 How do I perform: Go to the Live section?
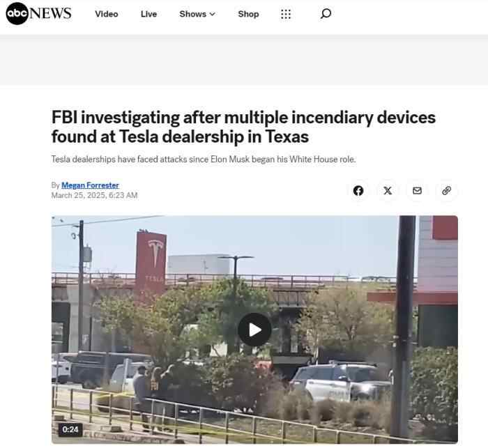148,14
